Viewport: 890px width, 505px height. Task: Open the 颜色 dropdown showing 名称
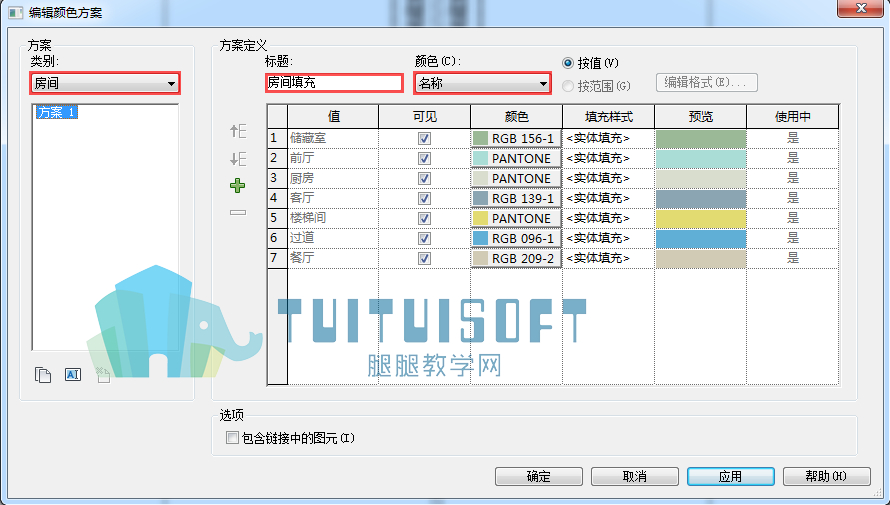click(482, 83)
